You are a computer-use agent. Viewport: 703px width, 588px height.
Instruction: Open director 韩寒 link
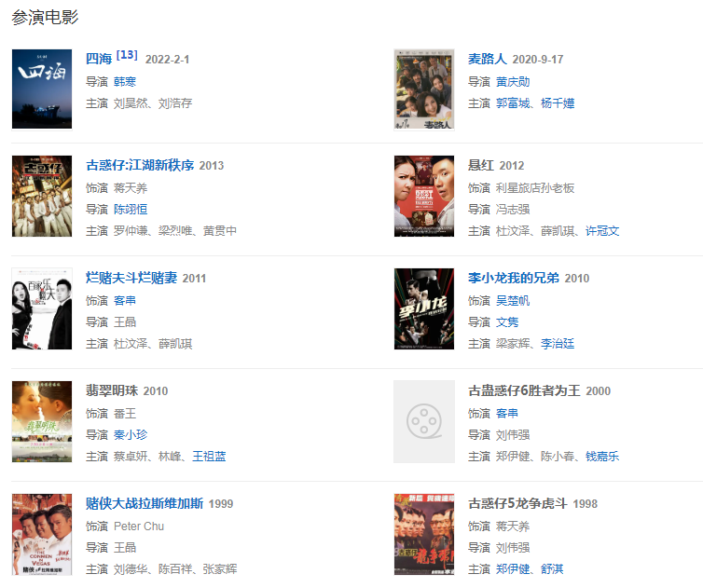[x=125, y=82]
